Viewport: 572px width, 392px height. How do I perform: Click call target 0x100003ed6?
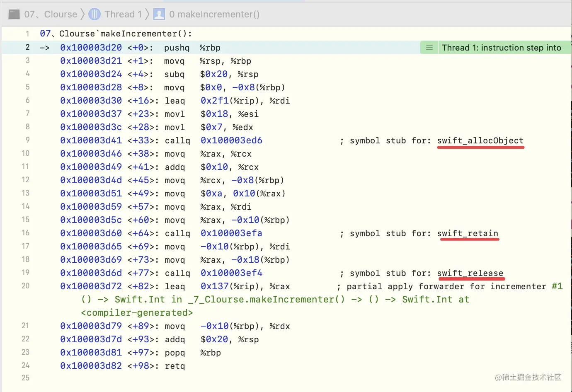[231, 140]
